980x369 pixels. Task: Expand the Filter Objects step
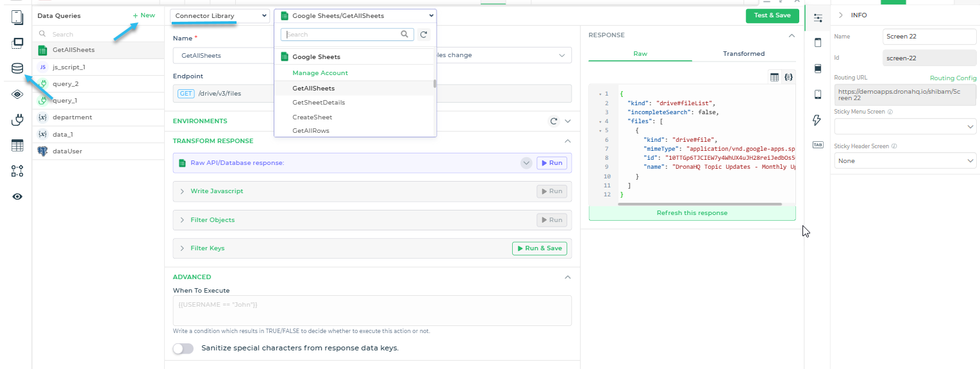click(182, 219)
